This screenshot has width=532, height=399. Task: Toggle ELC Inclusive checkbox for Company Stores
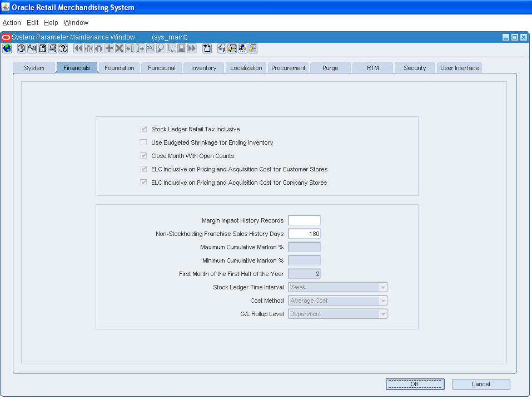point(143,183)
